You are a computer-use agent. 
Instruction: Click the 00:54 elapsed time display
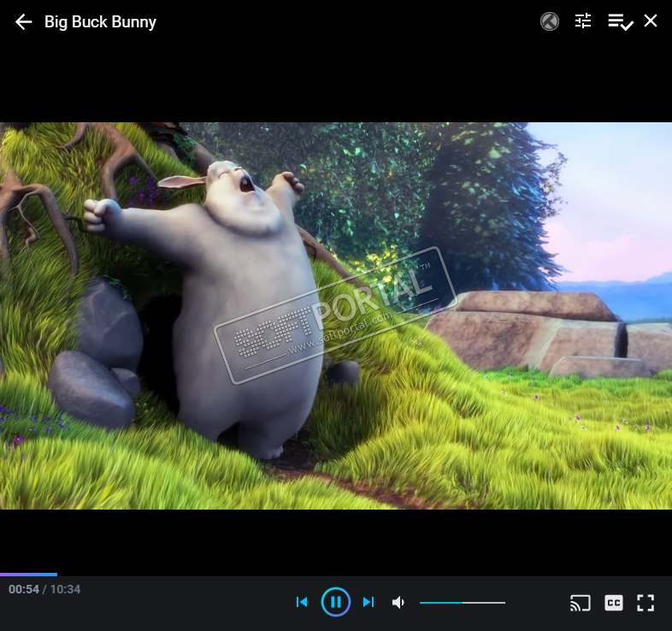pos(24,589)
